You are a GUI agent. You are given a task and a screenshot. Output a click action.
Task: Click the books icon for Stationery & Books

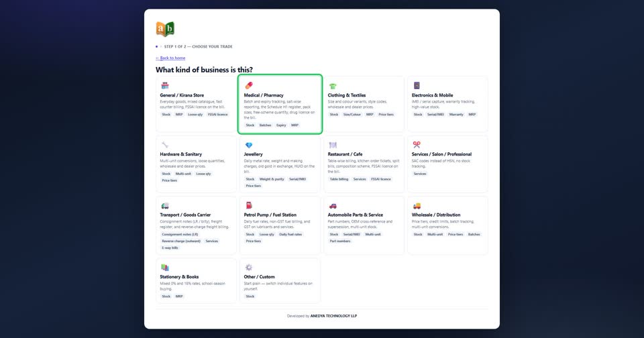click(165, 268)
